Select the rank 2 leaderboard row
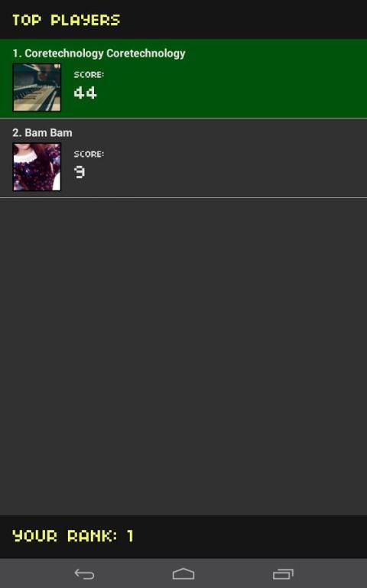 (183, 158)
